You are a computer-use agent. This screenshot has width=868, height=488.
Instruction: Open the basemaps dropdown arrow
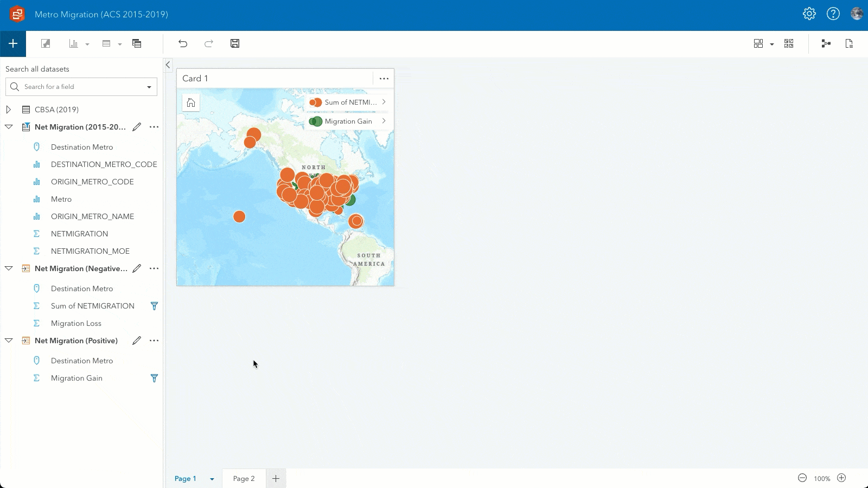tap(772, 44)
